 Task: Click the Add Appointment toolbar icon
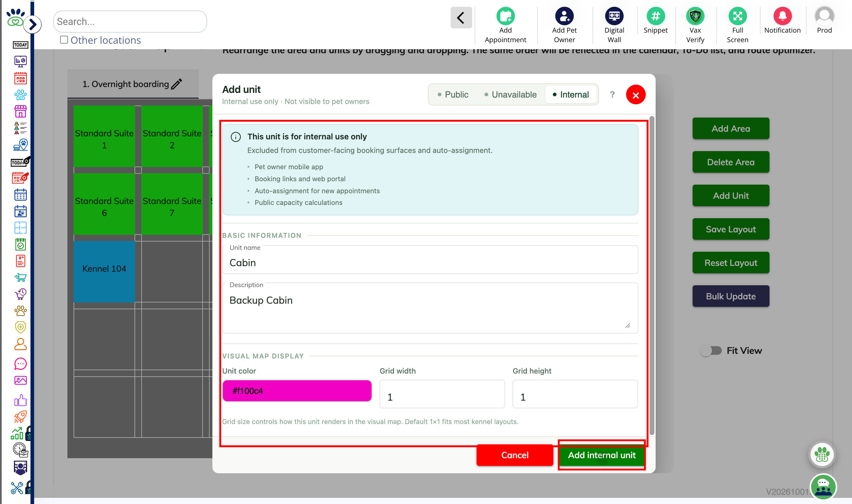[x=505, y=16]
